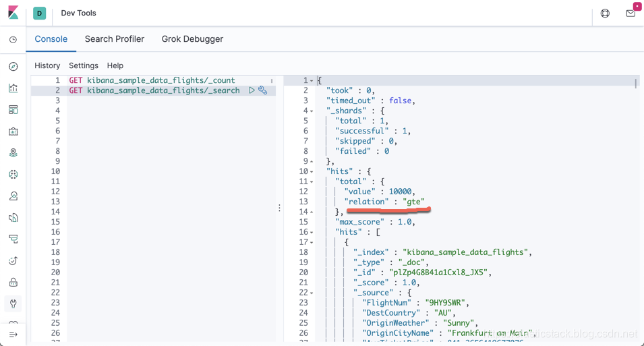
Task: Open the Canvas icon in sidebar
Action: click(13, 132)
